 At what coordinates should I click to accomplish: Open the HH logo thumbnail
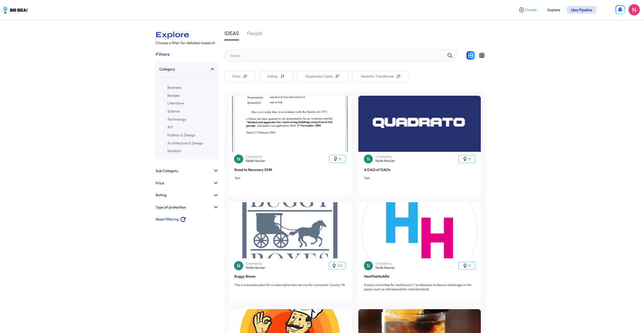point(419,230)
